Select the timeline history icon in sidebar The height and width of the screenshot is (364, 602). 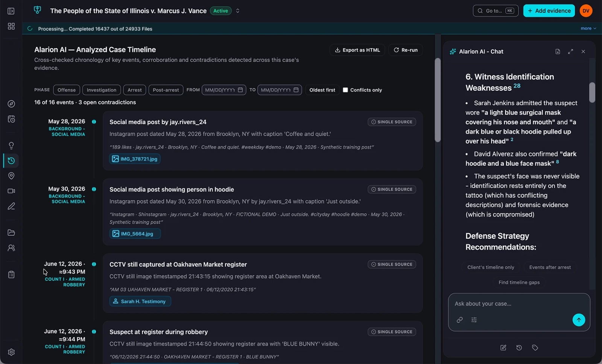[11, 161]
